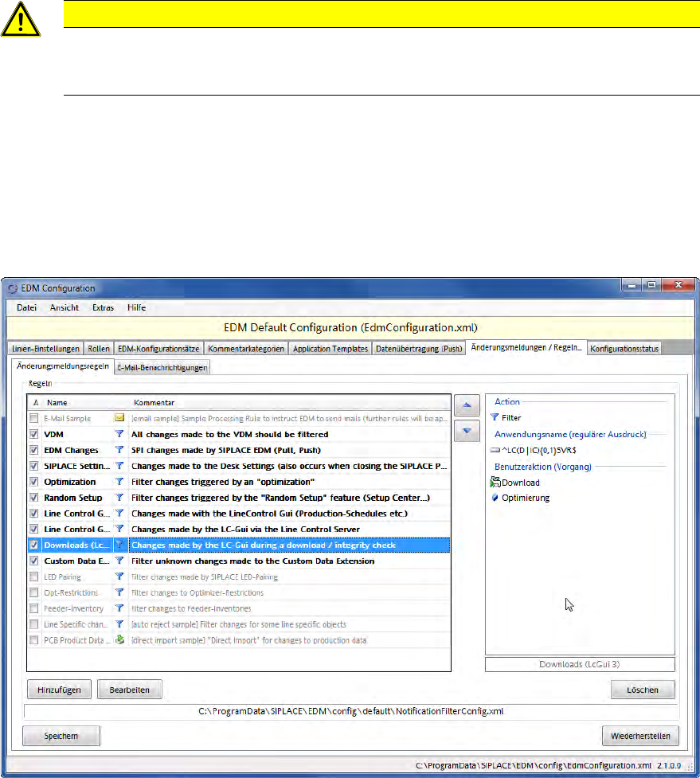Screen dimensions: 700x778
Task: Click the filter icon beside SIPLACE Settings
Action: (x=119, y=466)
